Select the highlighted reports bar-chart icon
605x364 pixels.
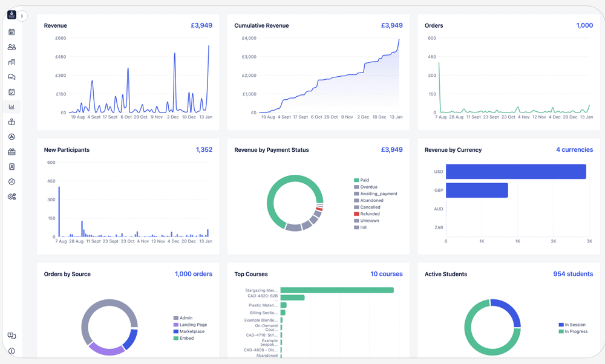pos(11,106)
